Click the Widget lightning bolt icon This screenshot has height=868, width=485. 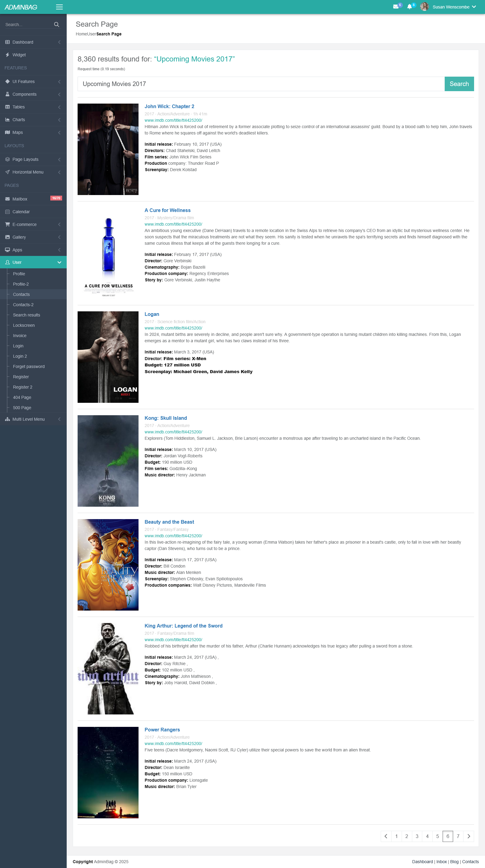[7, 55]
